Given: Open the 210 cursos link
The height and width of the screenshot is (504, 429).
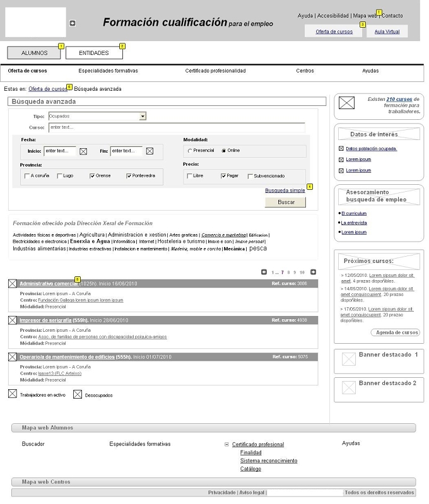Looking at the screenshot, I should click(x=399, y=99).
